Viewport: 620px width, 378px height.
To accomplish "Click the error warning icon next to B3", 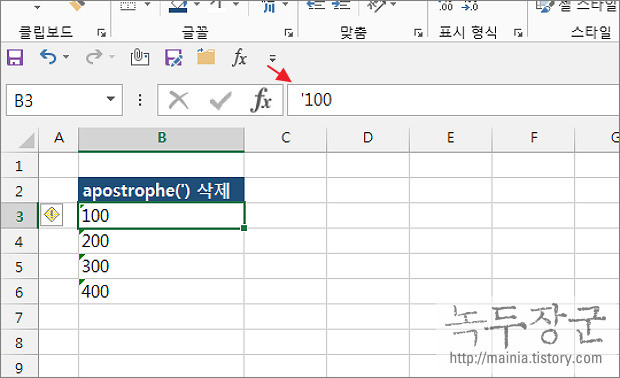I will pyautogui.click(x=51, y=215).
